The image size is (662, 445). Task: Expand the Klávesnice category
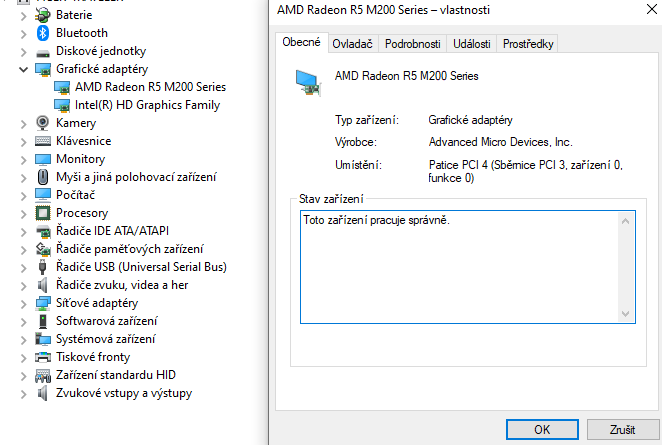(x=23, y=142)
